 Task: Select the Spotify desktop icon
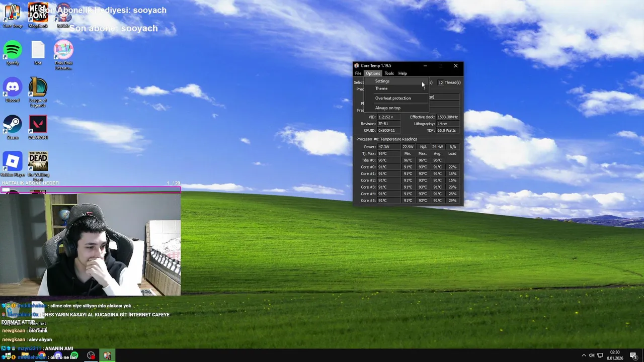pyautogui.click(x=13, y=53)
